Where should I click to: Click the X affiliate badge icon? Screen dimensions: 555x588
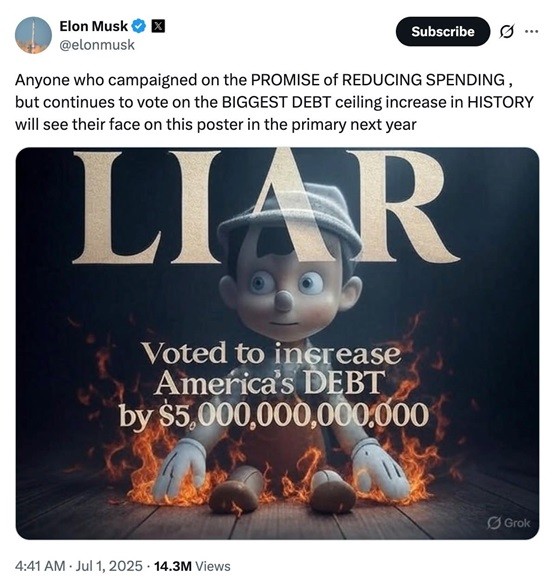point(158,26)
